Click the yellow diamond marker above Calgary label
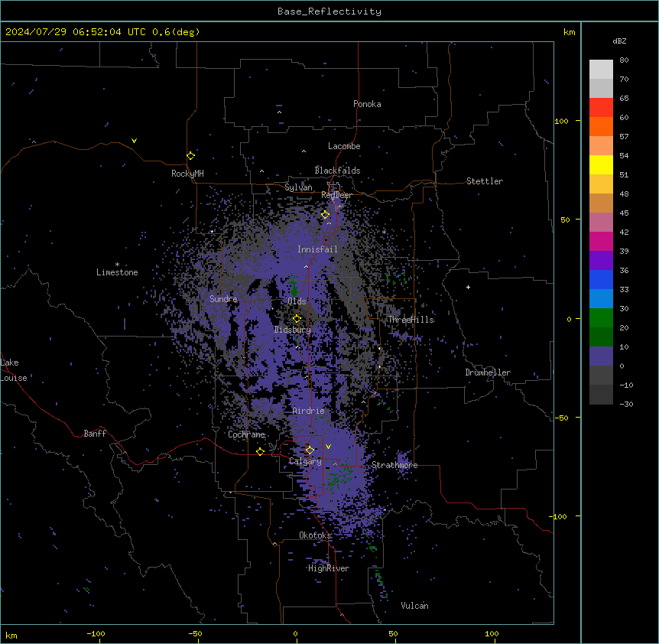 pos(310,450)
